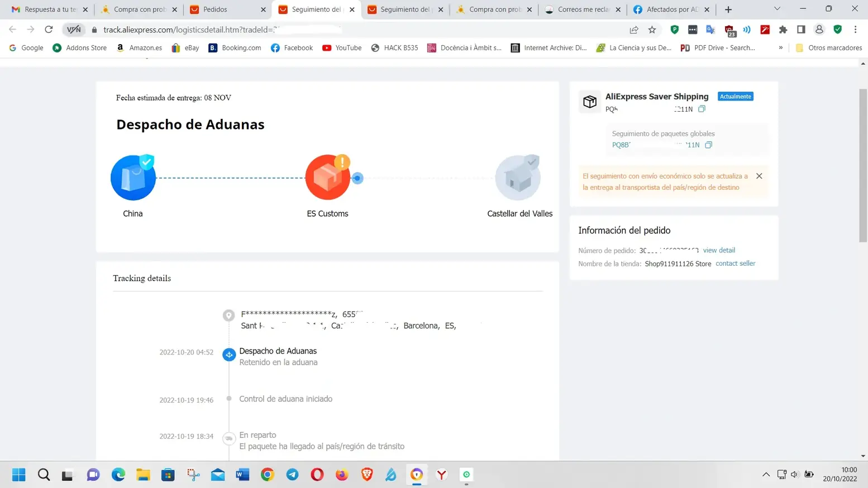The width and height of the screenshot is (868, 488).
Task: Open Firefox from the taskbar
Action: [x=342, y=475]
